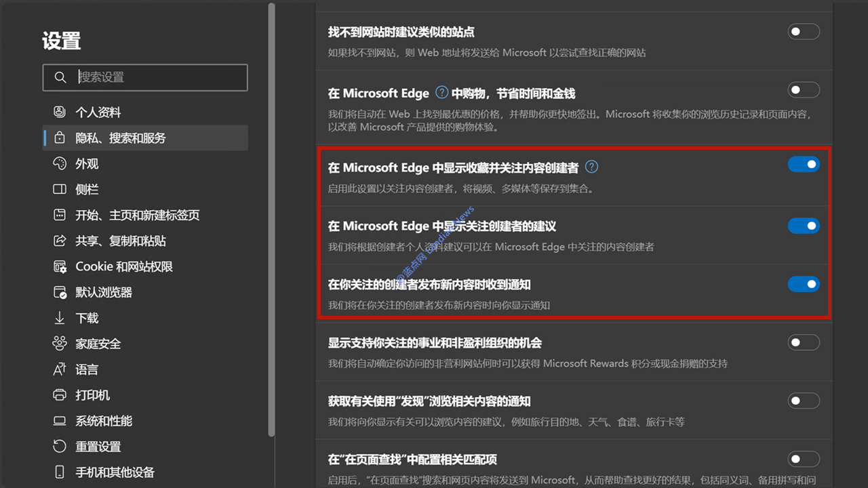The image size is (868, 488).
Task: Turn off 创建者发布新内容时收到通知 toggle
Action: 804,284
